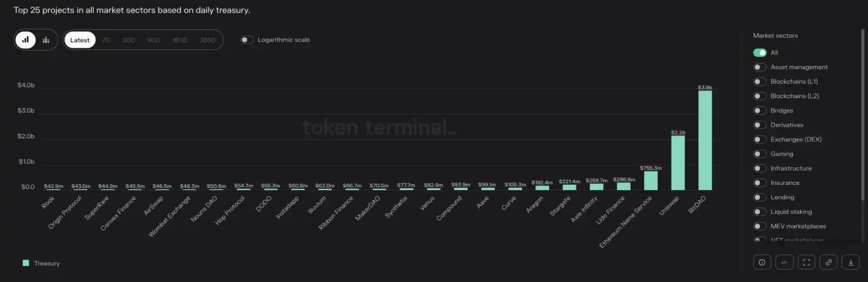Copy the chart link icon

pyautogui.click(x=828, y=262)
